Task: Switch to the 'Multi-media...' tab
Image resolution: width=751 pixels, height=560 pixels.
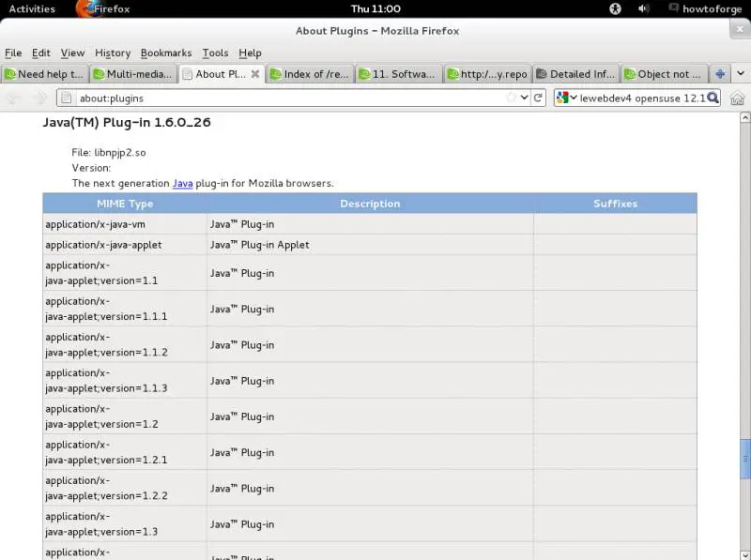Action: [132, 74]
